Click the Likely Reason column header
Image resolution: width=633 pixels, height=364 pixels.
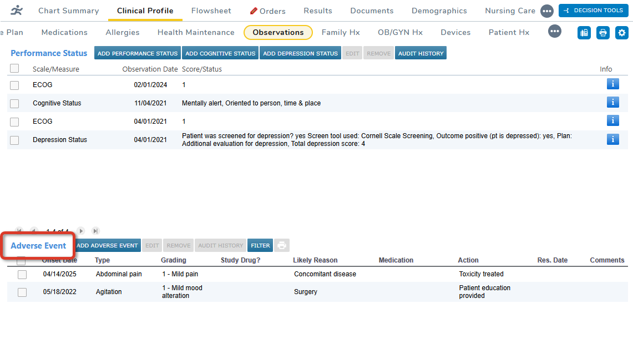pos(315,260)
